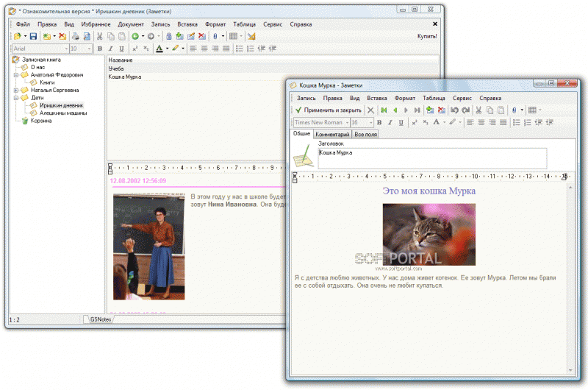The width and height of the screenshot is (588, 390).
Task: Open Запись menu in Кошка Мурка window
Action: tap(306, 98)
